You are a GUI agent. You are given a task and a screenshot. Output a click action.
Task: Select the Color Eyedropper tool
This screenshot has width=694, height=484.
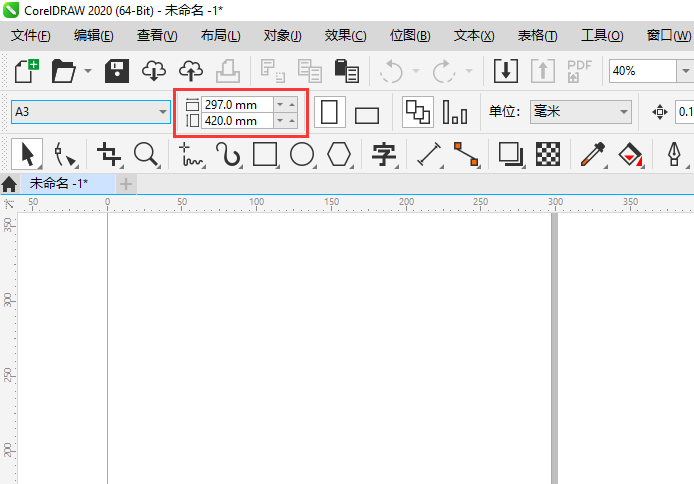pyautogui.click(x=593, y=155)
